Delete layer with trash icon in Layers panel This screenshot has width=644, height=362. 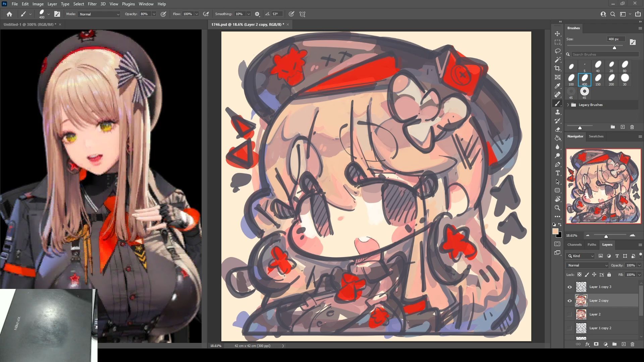(x=632, y=344)
